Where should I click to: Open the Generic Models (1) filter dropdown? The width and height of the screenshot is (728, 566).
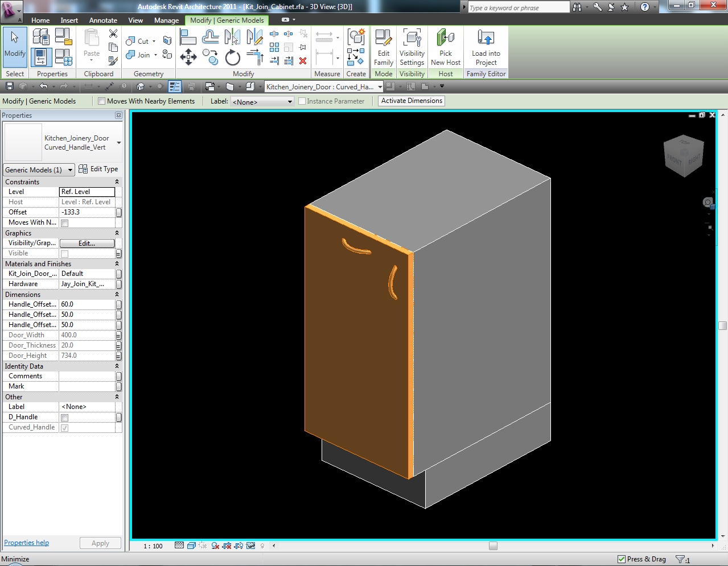pos(39,170)
